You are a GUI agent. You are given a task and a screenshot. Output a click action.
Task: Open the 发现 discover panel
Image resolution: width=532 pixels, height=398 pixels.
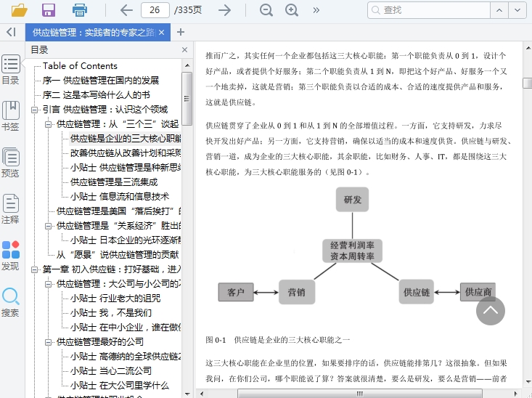pos(11,256)
